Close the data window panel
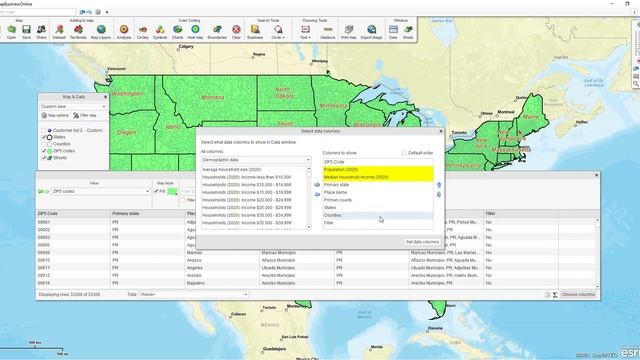Viewport: 640px width, 360px height. pos(596,175)
